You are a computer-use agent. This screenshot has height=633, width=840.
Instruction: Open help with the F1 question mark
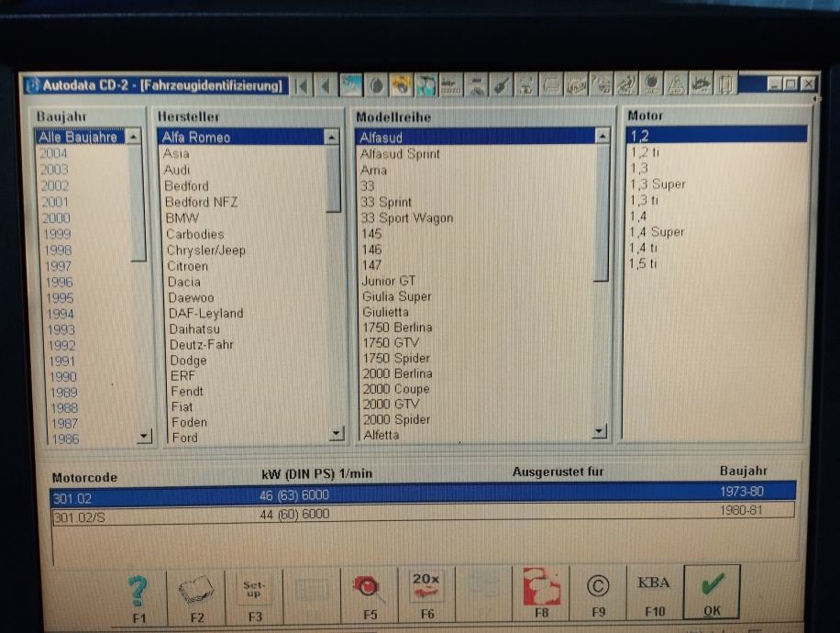[138, 598]
